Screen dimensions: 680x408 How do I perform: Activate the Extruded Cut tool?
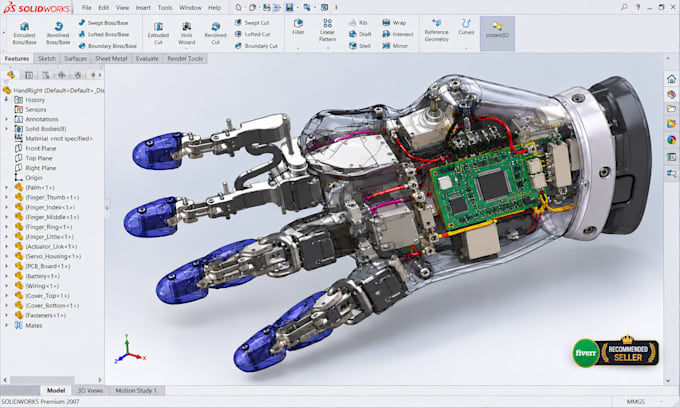tap(158, 33)
